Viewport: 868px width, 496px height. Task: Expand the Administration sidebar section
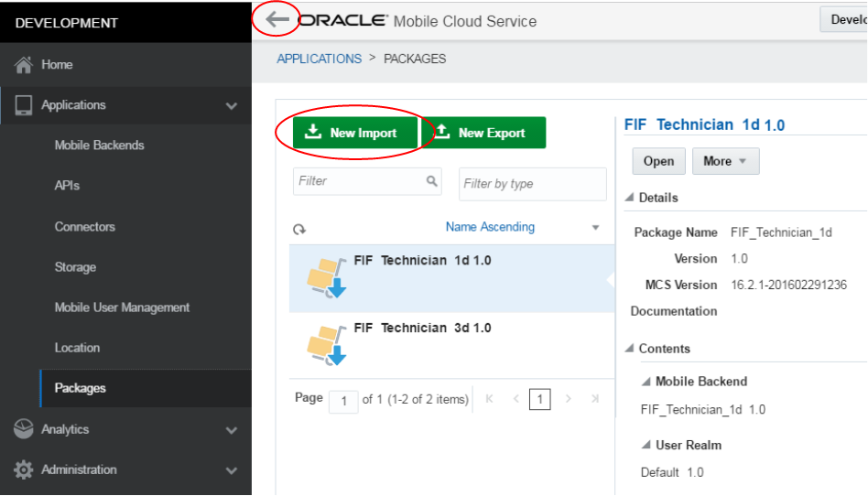[x=232, y=470]
